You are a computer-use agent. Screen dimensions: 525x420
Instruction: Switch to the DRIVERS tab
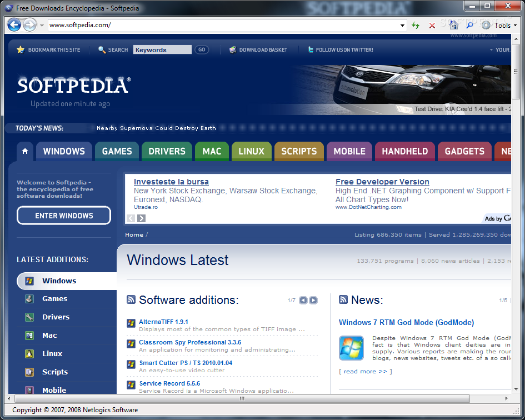tap(167, 151)
